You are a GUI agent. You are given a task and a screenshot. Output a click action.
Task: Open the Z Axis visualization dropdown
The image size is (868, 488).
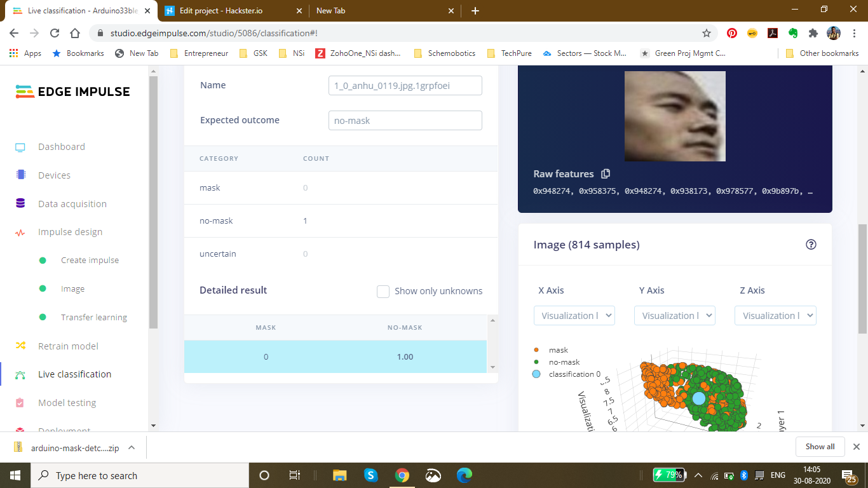[775, 316]
